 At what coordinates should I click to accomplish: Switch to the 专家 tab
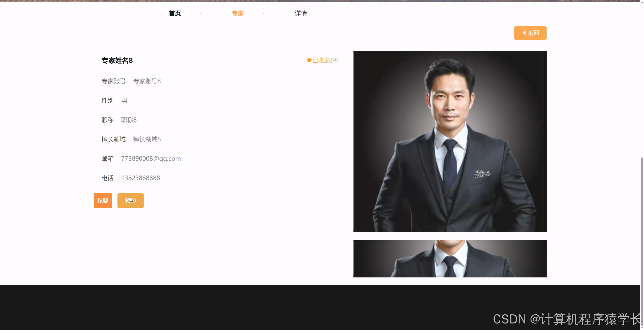[x=238, y=13]
